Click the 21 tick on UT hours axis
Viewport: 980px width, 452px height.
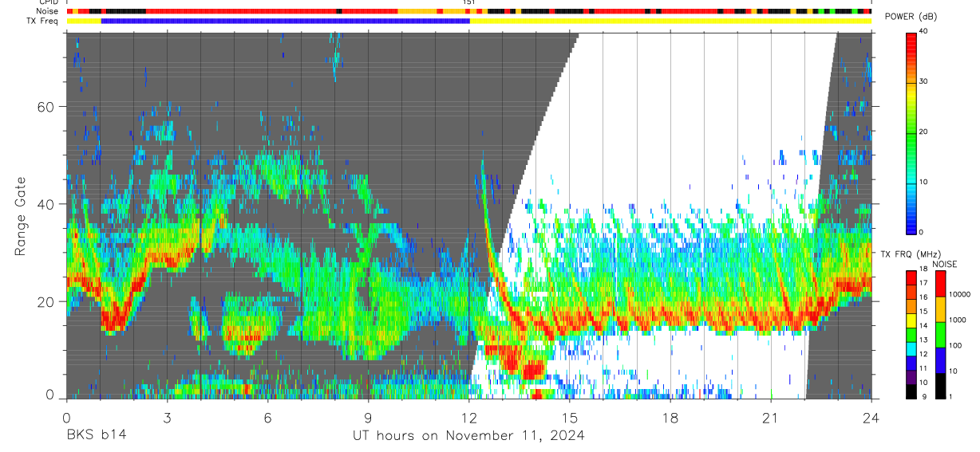pos(771,417)
